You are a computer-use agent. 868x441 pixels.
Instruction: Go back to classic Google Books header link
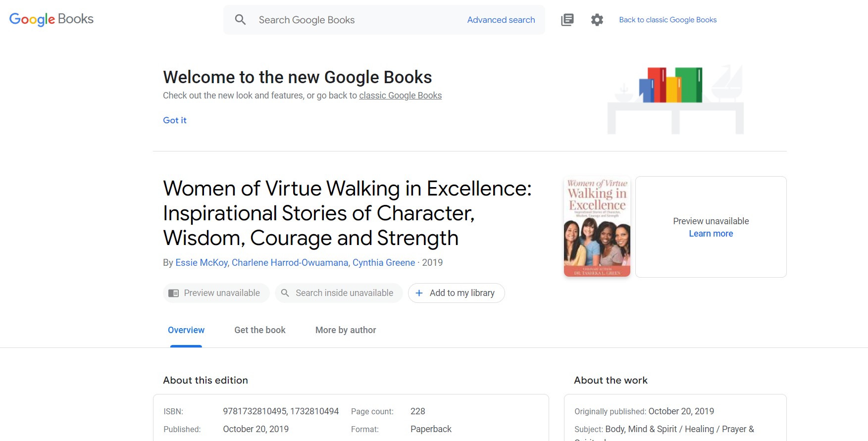667,20
